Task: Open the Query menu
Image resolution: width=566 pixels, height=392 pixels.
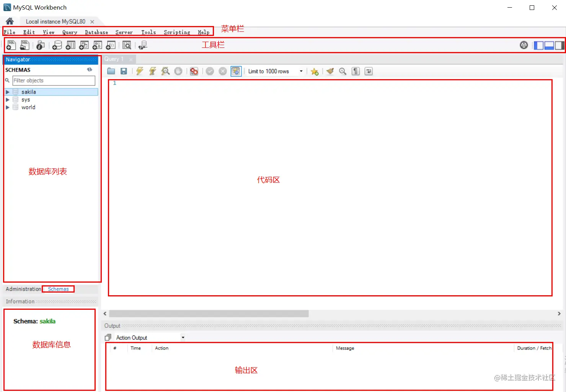Action: click(69, 32)
